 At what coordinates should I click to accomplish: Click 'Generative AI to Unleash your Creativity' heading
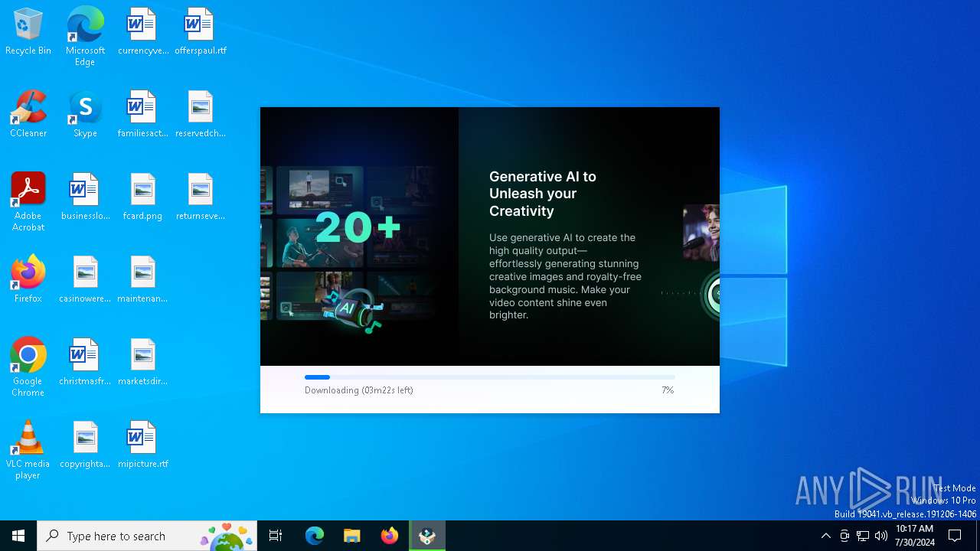[x=543, y=194]
